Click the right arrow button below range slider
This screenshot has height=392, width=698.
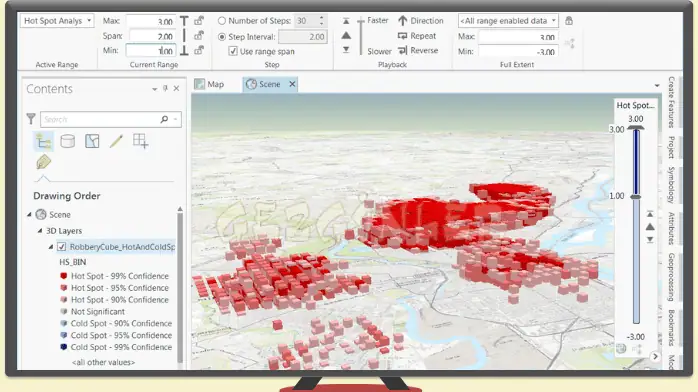click(x=655, y=356)
